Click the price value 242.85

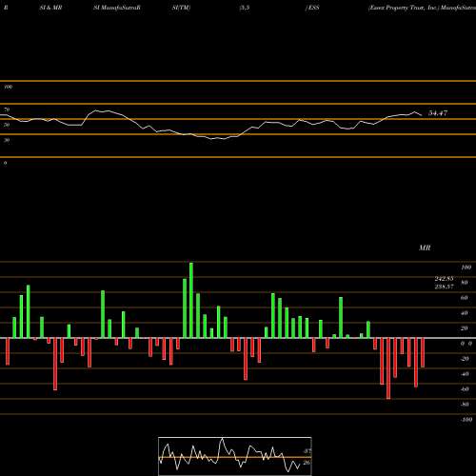[444, 279]
